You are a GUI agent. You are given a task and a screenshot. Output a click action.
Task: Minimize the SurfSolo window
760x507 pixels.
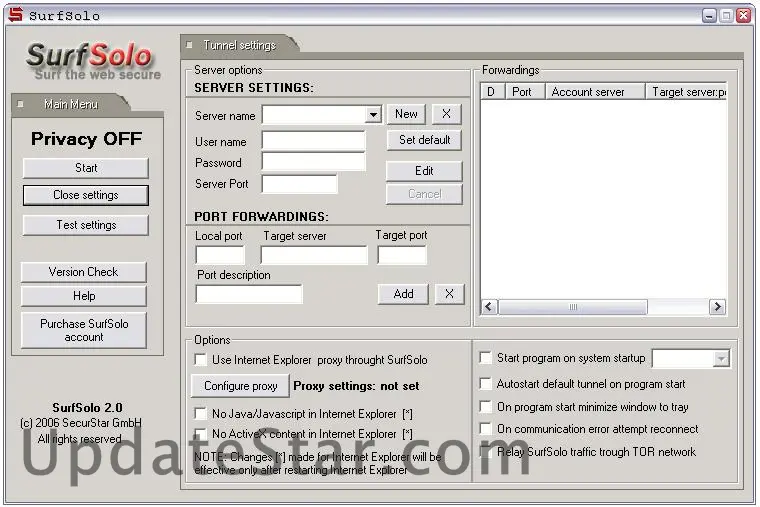[709, 16]
